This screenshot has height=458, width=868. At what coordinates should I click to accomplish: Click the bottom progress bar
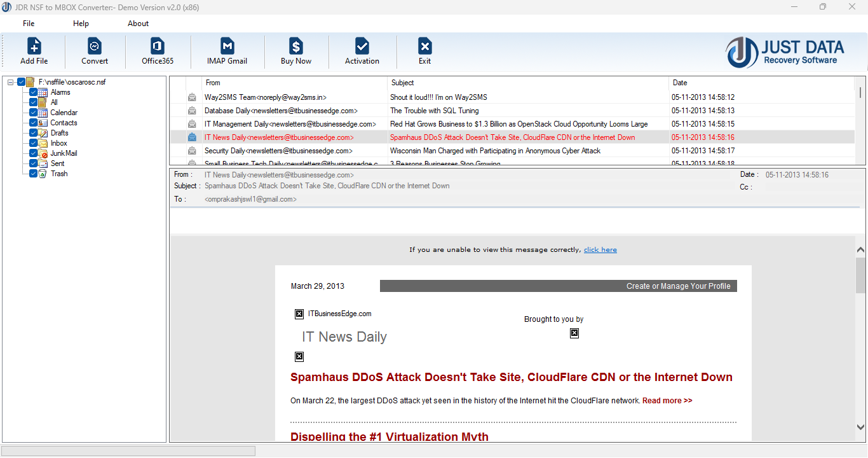point(129,451)
